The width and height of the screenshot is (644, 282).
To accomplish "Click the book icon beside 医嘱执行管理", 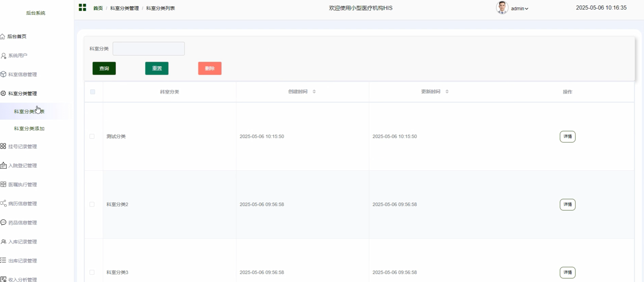I will click(3, 184).
